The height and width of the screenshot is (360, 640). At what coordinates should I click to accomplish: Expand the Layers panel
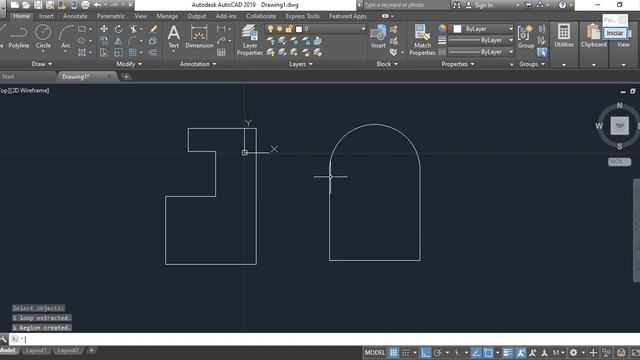point(301,64)
